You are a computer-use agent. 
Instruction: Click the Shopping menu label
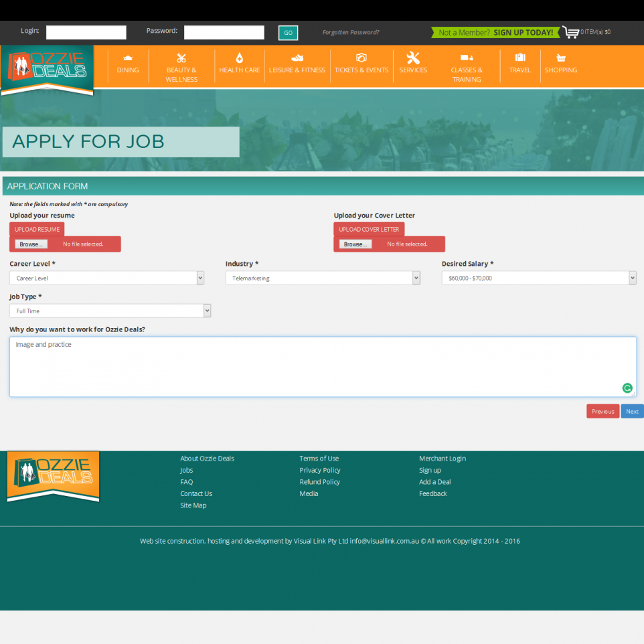pyautogui.click(x=561, y=70)
